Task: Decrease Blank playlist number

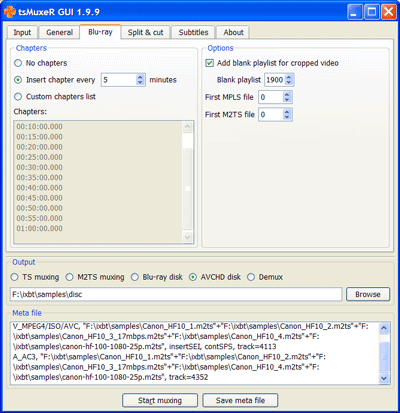Action: tap(289, 83)
